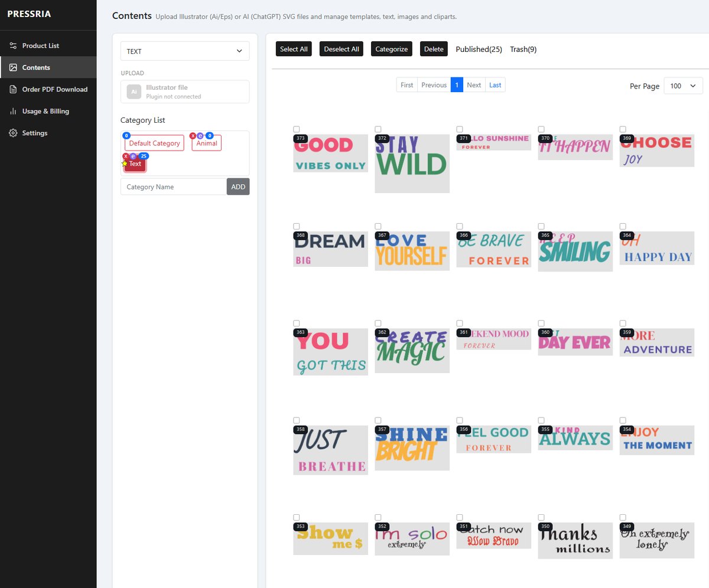Image resolution: width=709 pixels, height=588 pixels.
Task: Click the blue 0 badge on Default Category
Action: point(126,135)
